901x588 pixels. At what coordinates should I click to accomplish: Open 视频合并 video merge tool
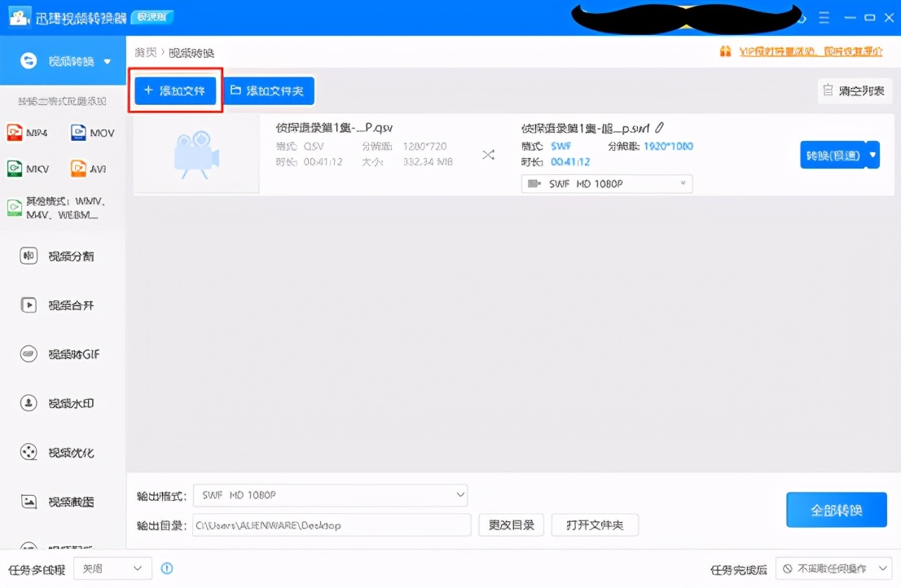pos(57,305)
